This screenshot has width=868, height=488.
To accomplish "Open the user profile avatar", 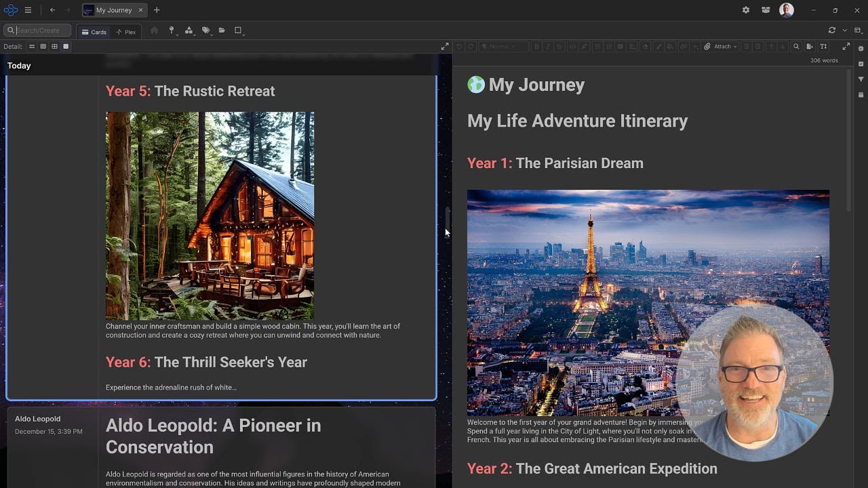I will click(x=787, y=10).
